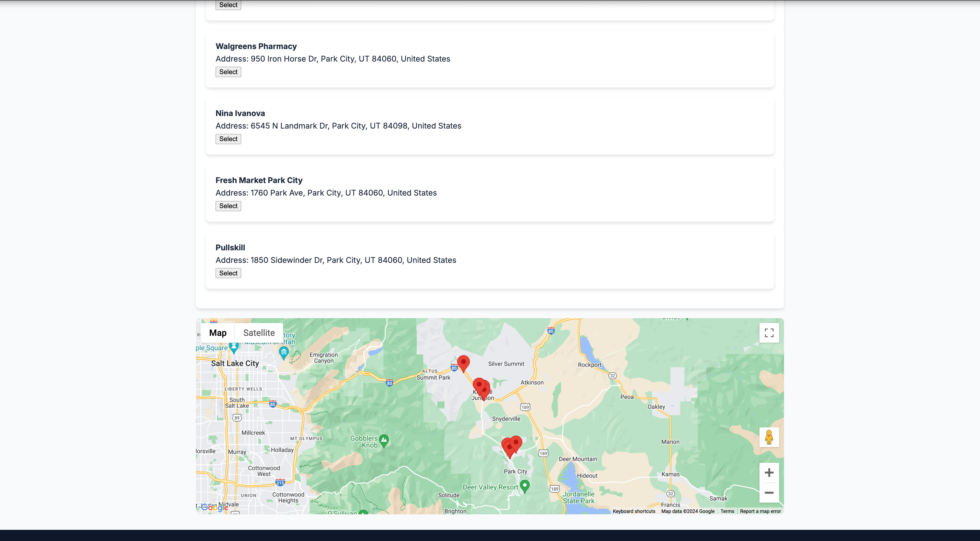Click the Rockport map label
Screen dimensions: 980x541
click(590, 365)
